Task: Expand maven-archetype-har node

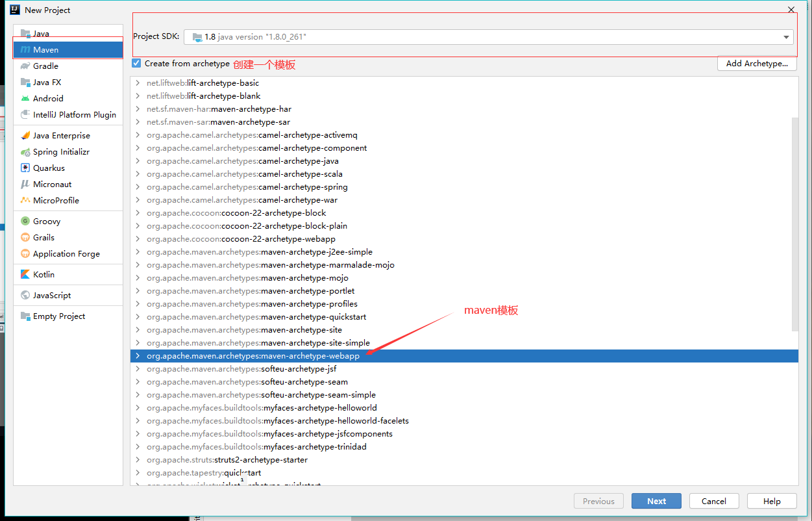Action: [138, 109]
